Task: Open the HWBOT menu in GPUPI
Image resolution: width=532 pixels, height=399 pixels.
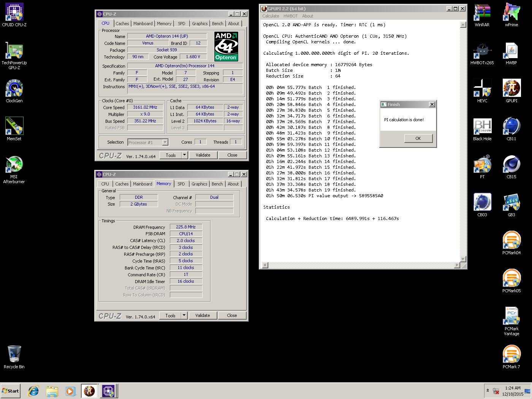Action: pyautogui.click(x=290, y=16)
